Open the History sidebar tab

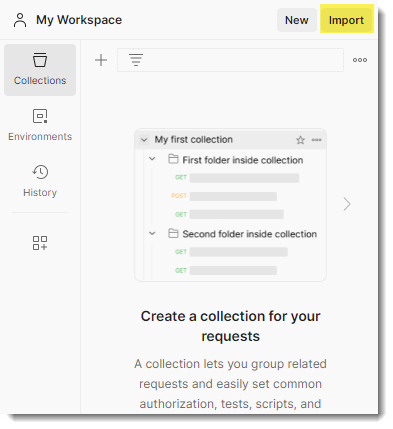click(40, 181)
